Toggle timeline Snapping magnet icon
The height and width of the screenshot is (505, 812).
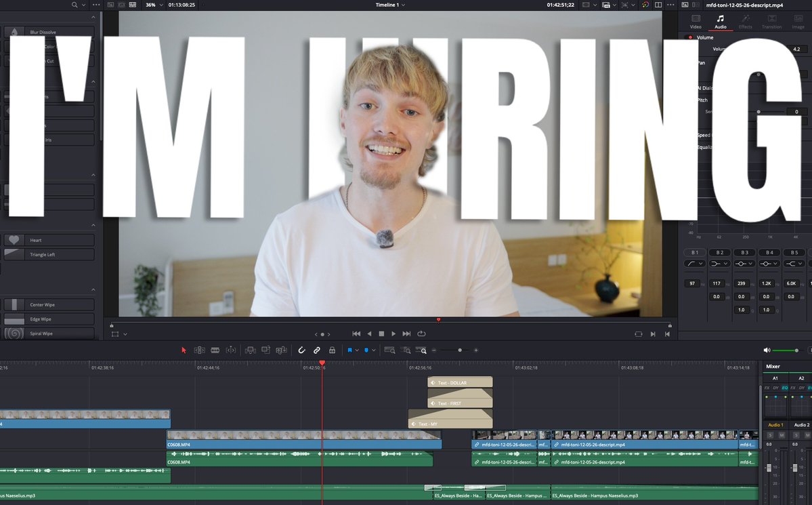click(x=301, y=350)
